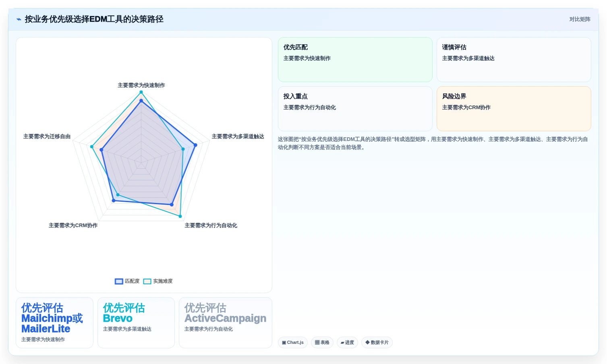Toggle the 实施难度 legend swatch
The height and width of the screenshot is (364, 607).
point(147,281)
